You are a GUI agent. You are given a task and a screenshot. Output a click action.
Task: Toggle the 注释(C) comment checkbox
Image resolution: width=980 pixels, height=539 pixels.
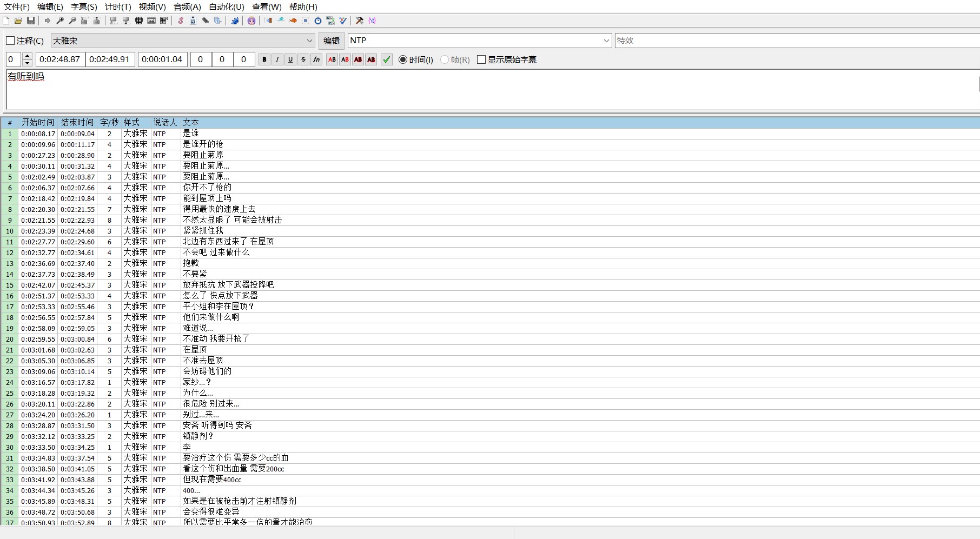click(10, 41)
